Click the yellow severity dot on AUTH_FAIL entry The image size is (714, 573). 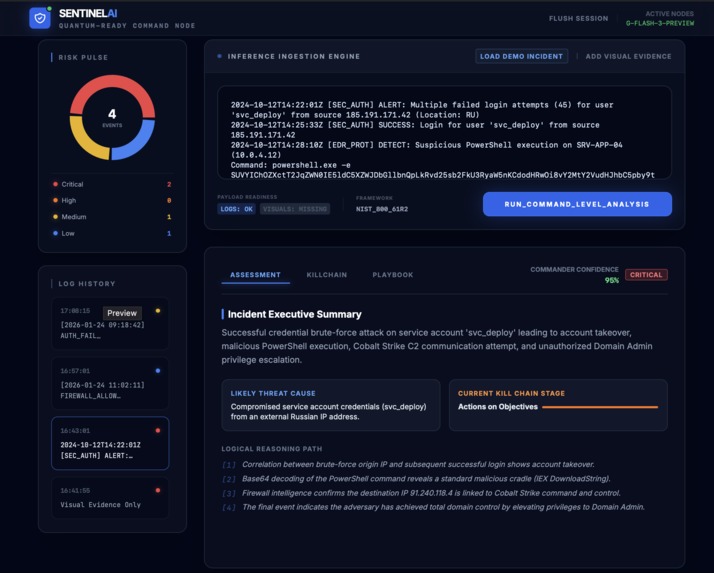point(158,311)
